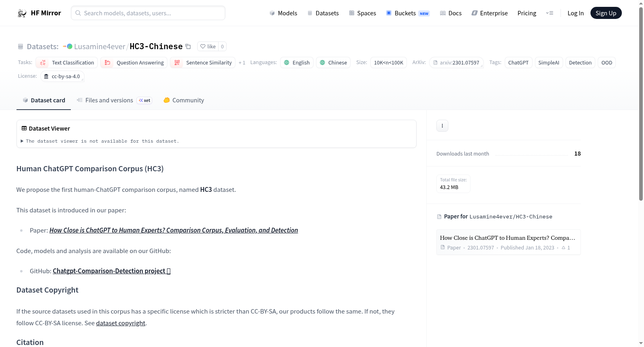Click the Downloads last month count 18
Viewport: 644px width, 347px height.
[578, 154]
